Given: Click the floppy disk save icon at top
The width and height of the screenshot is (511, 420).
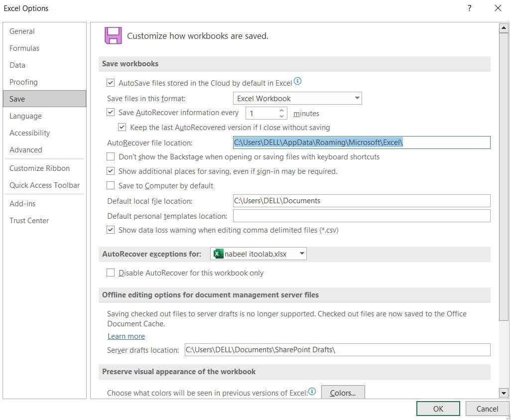Looking at the screenshot, I should point(113,35).
